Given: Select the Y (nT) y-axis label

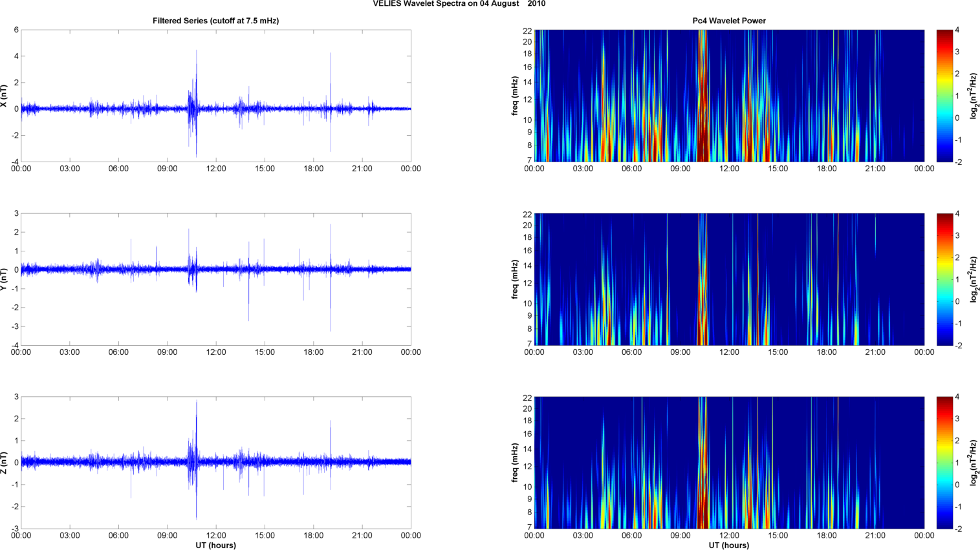Looking at the screenshot, I should [x=4, y=279].
